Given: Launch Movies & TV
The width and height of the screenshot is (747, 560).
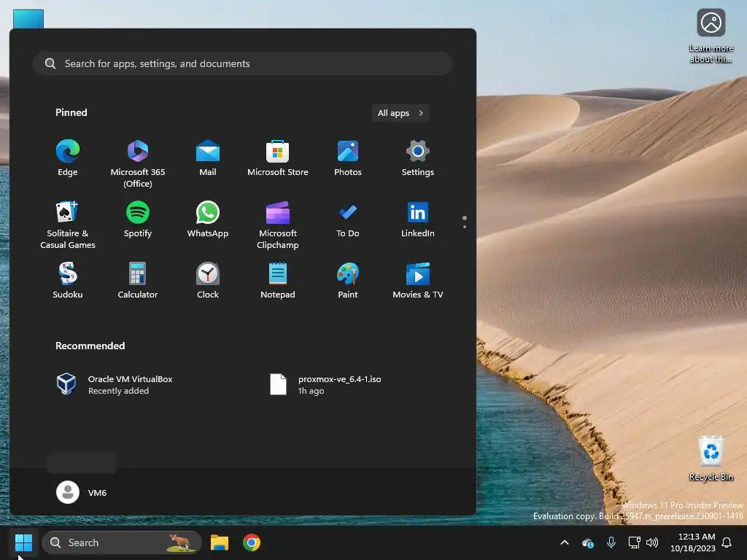Looking at the screenshot, I should (x=418, y=281).
